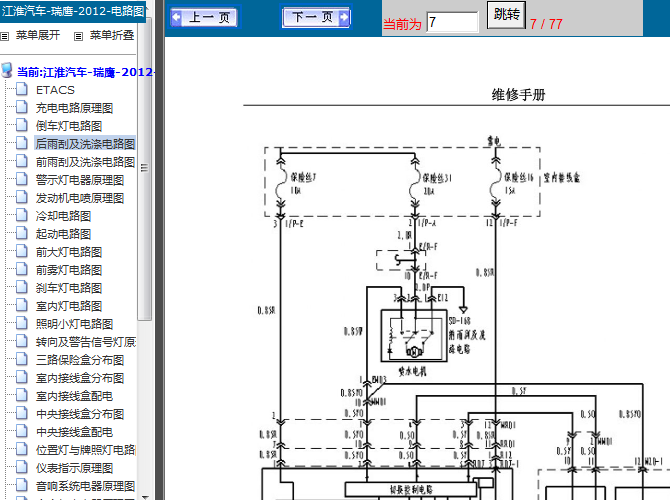The image size is (670, 500).
Task: Select 后雨刮及洗涤电路图 item
Action: (85, 144)
